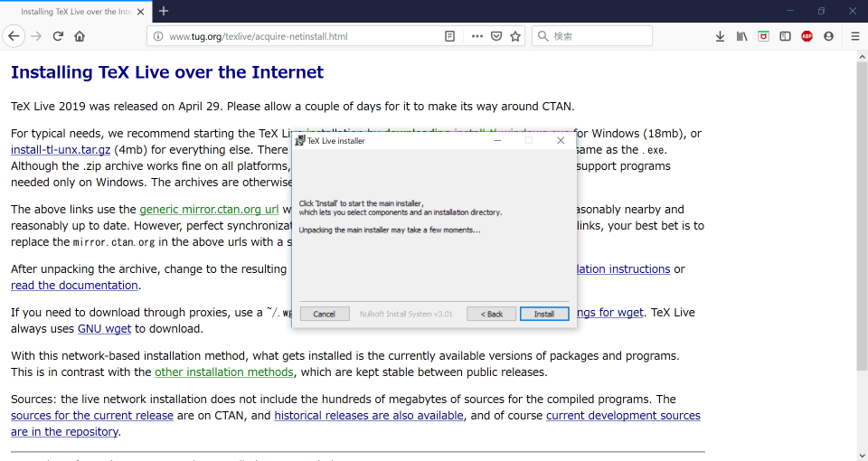Image resolution: width=868 pixels, height=461 pixels.
Task: Bookmark this page with the star icon
Action: (515, 36)
